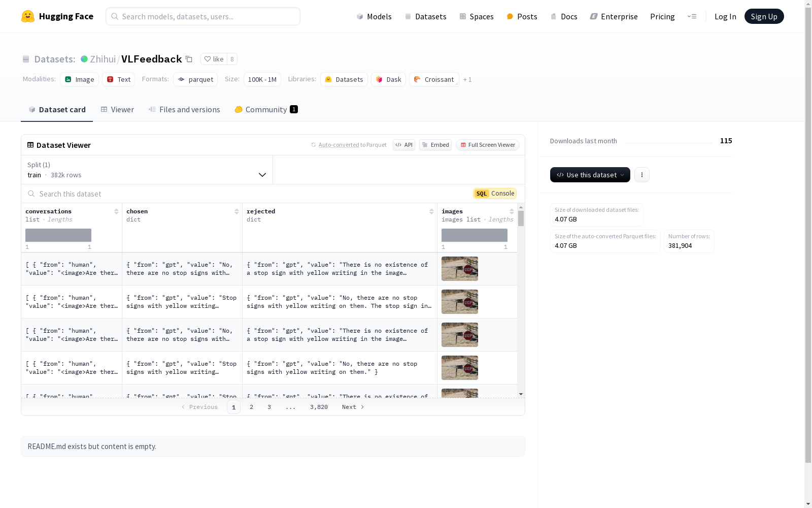
Task: Click the Log In link
Action: (x=725, y=16)
